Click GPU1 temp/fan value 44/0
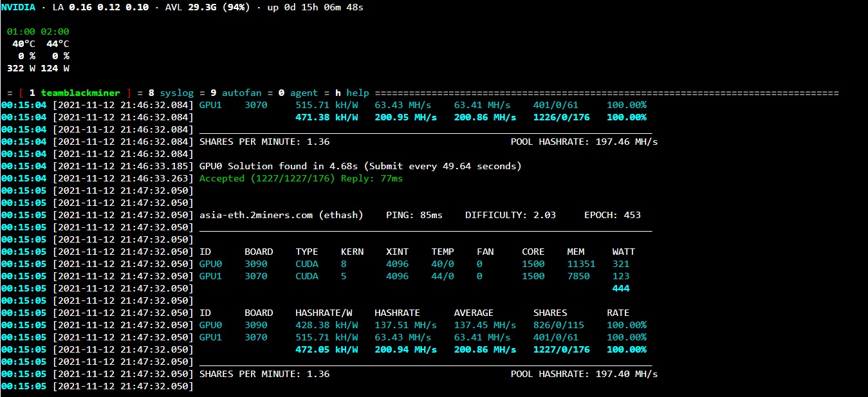 coord(443,276)
